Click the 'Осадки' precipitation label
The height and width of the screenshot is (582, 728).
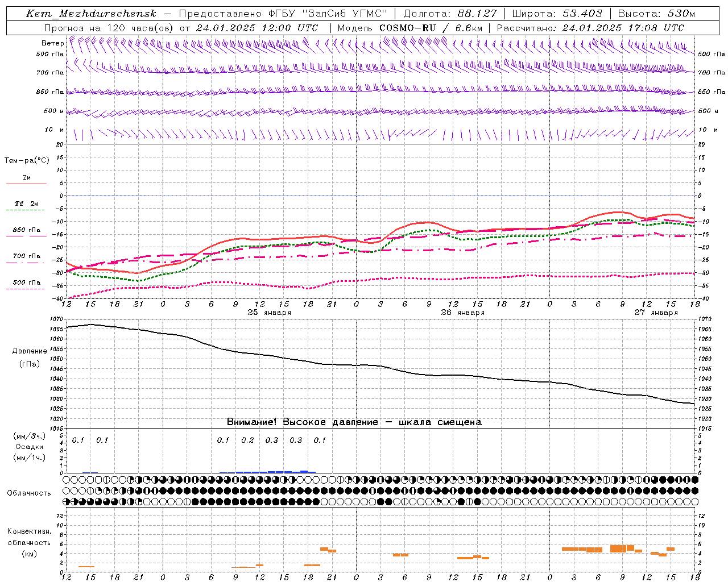click(x=30, y=447)
